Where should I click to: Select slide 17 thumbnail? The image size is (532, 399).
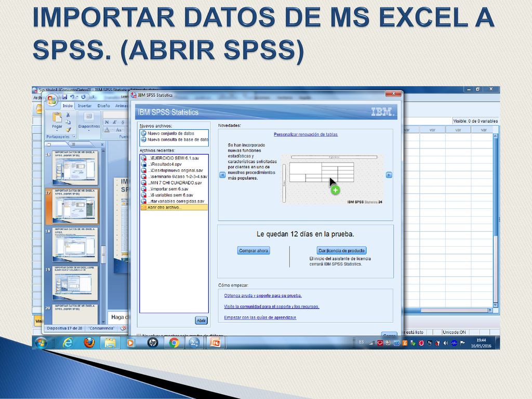click(x=75, y=206)
